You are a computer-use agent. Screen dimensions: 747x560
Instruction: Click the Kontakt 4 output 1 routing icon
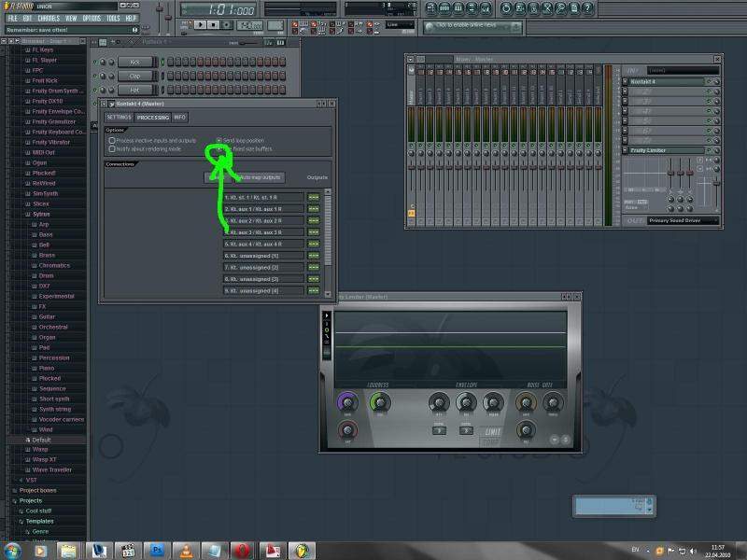pyautogui.click(x=313, y=197)
